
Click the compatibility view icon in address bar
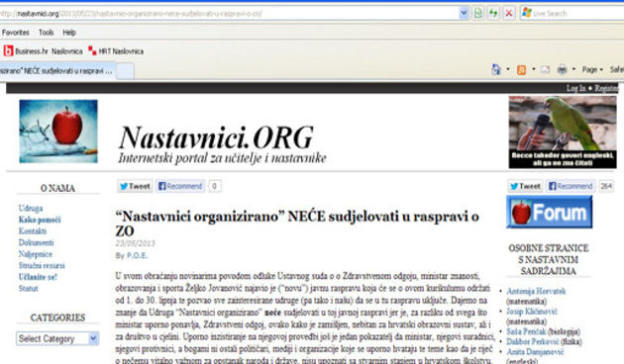(x=478, y=13)
